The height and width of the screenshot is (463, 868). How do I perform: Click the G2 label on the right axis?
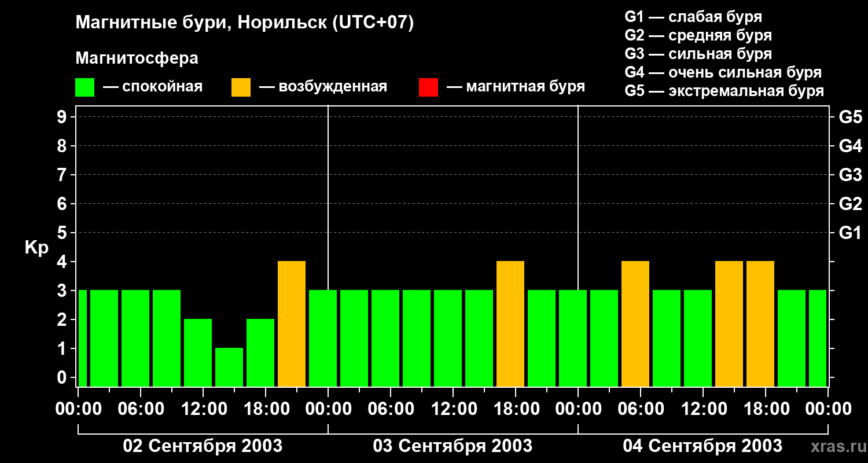[850, 204]
